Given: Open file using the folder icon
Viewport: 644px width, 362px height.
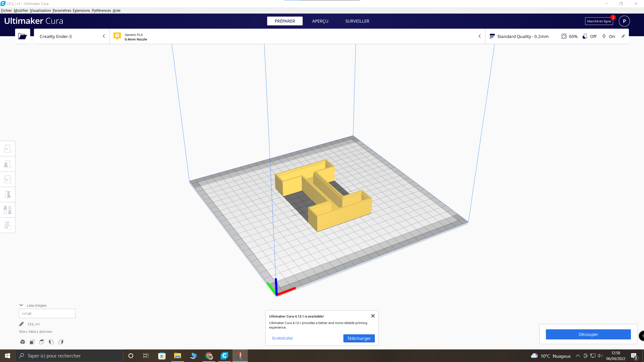Looking at the screenshot, I should point(23,36).
